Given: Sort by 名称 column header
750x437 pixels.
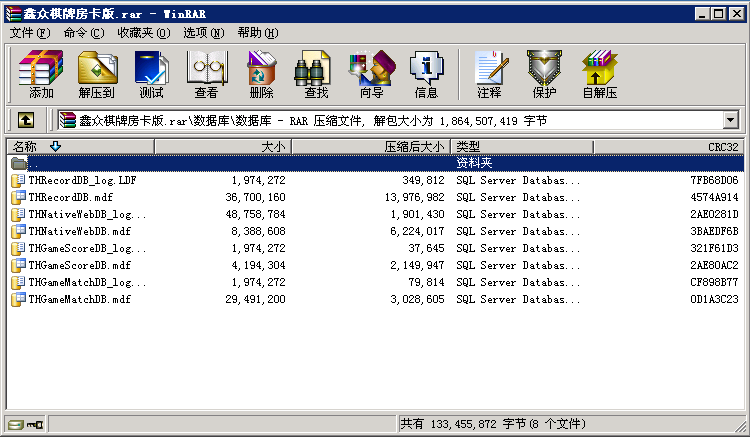Looking at the screenshot, I should pyautogui.click(x=80, y=146).
